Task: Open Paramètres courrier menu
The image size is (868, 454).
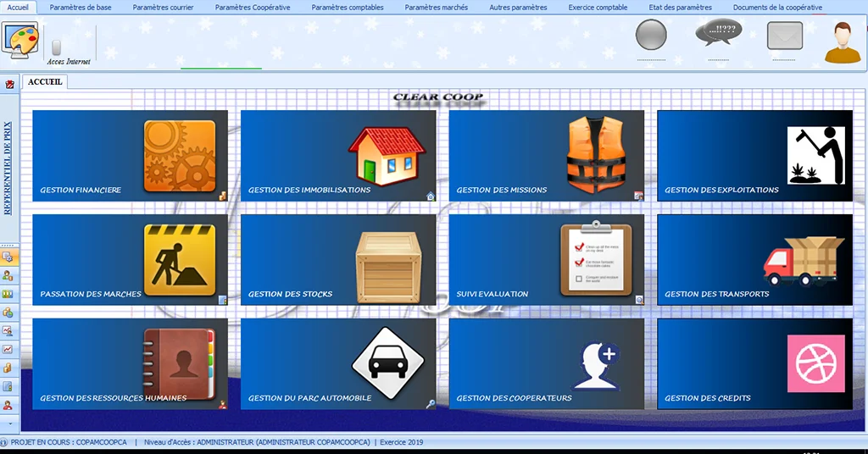Action: tap(163, 7)
